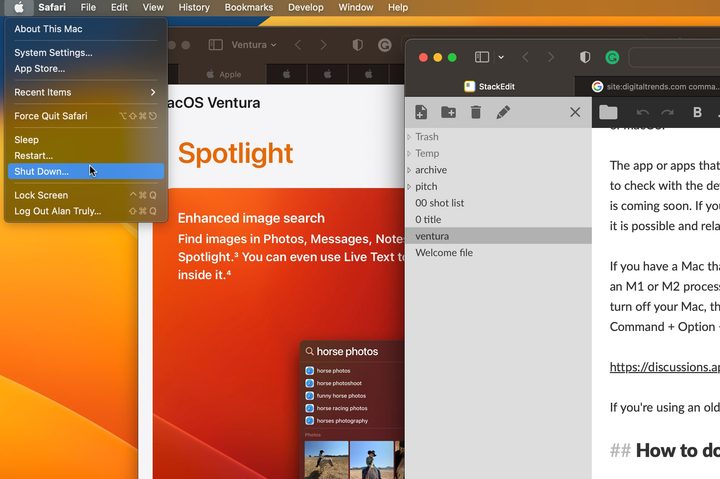720x479 pixels.
Task: Click the redo arrow icon
Action: click(x=667, y=113)
